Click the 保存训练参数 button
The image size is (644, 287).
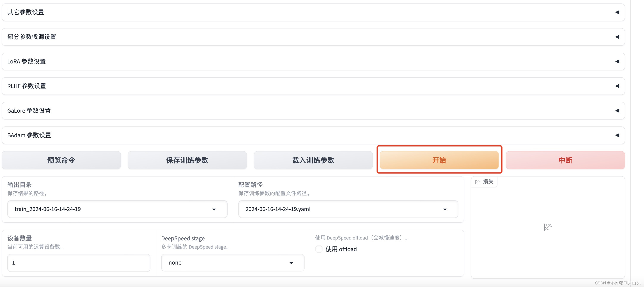click(187, 160)
